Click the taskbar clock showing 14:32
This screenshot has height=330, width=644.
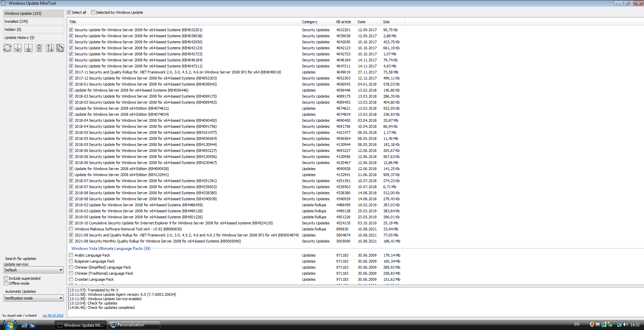point(635,325)
